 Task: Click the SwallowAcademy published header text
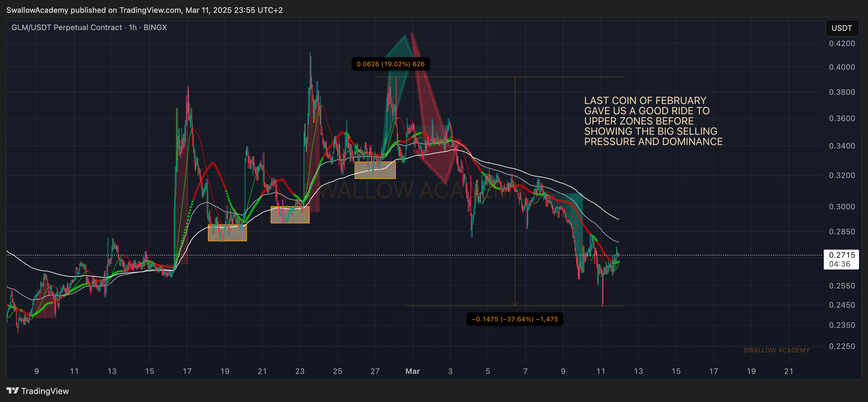[144, 10]
